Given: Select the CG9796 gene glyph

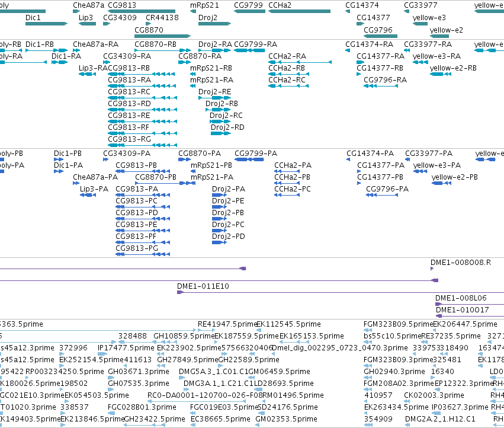Looking at the screenshot, I should (x=381, y=36).
